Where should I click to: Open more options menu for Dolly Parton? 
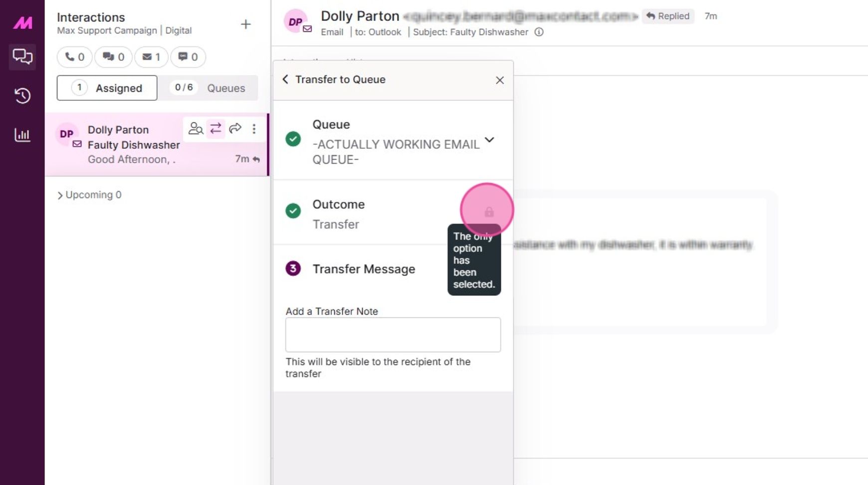click(x=254, y=129)
